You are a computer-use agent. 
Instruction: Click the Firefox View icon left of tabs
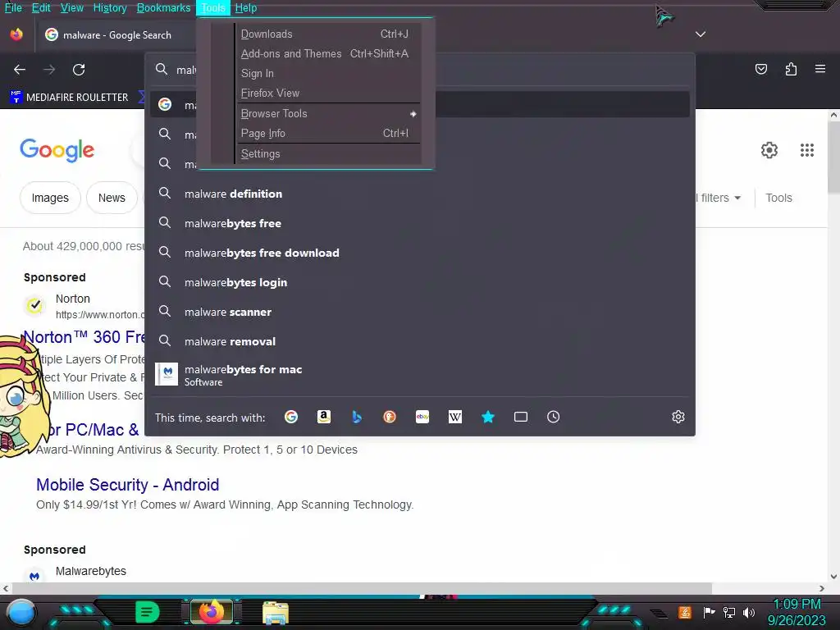16,34
